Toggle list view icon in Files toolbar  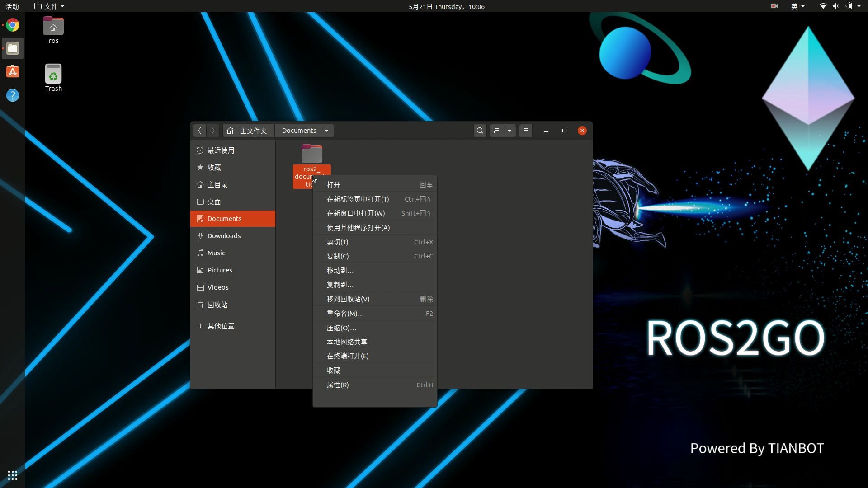(x=496, y=131)
